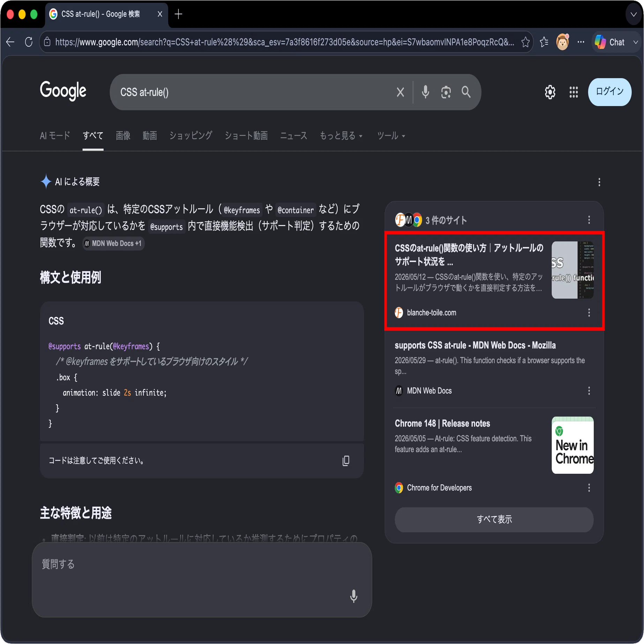Switch to the 画像 tab
Screen dimensions: 644x644
[x=123, y=136]
